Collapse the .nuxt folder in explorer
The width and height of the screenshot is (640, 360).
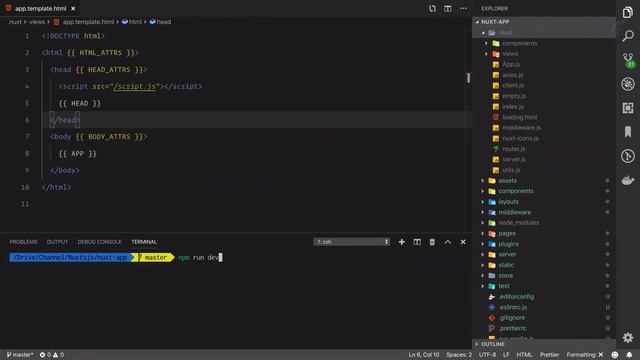[x=544, y=33]
